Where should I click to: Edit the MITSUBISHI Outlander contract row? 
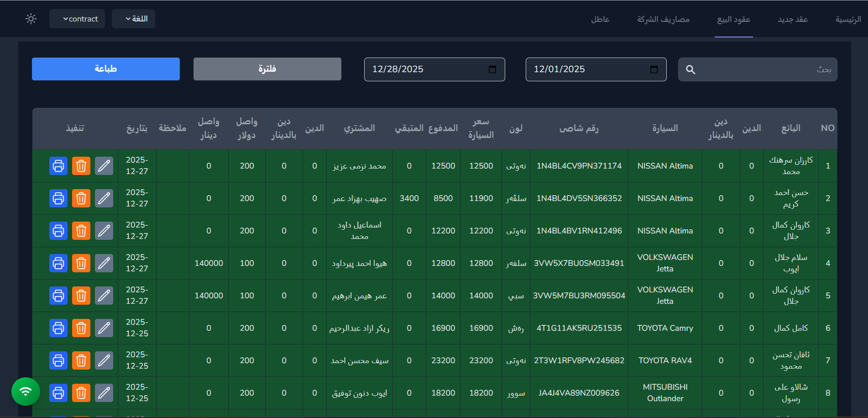(104, 393)
